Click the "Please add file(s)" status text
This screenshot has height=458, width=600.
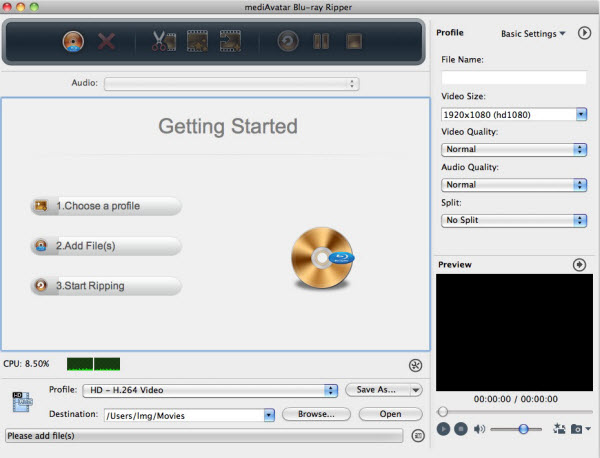(x=41, y=436)
